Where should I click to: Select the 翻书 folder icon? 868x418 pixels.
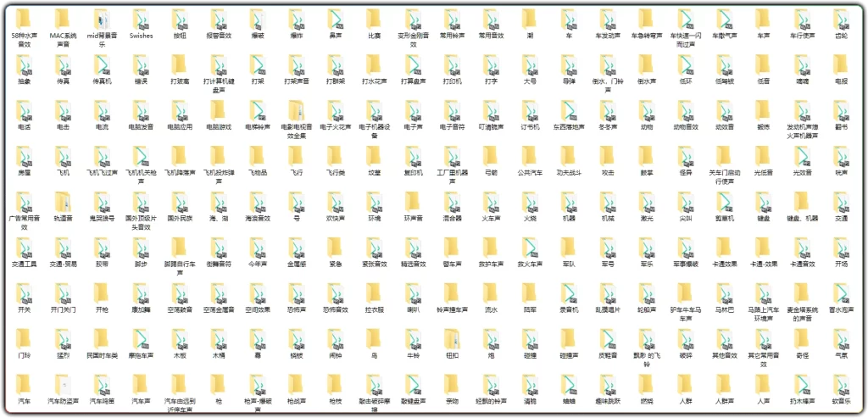[840, 111]
